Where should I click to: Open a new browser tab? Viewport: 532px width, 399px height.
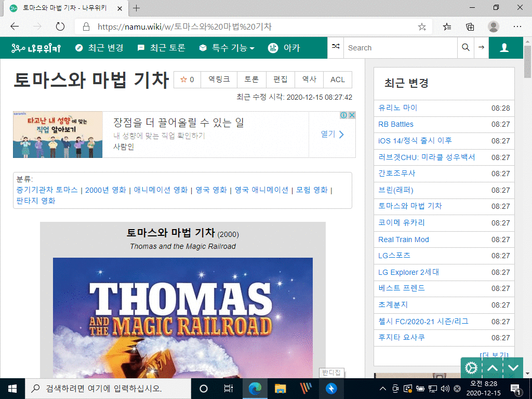pyautogui.click(x=136, y=8)
